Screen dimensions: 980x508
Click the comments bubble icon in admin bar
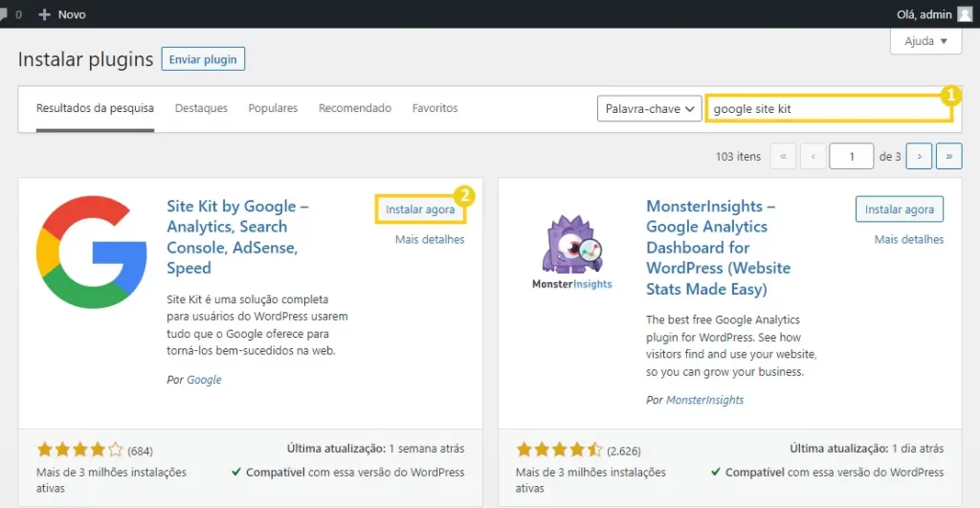pyautogui.click(x=3, y=14)
